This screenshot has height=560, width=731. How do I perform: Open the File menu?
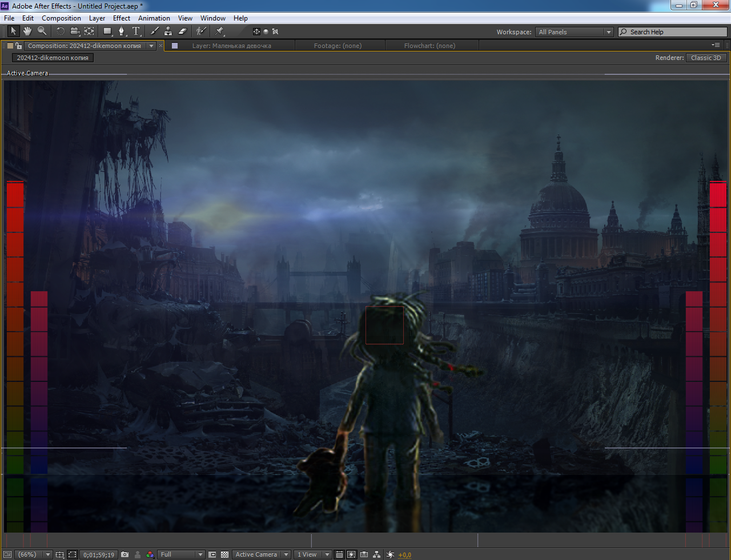tap(9, 18)
